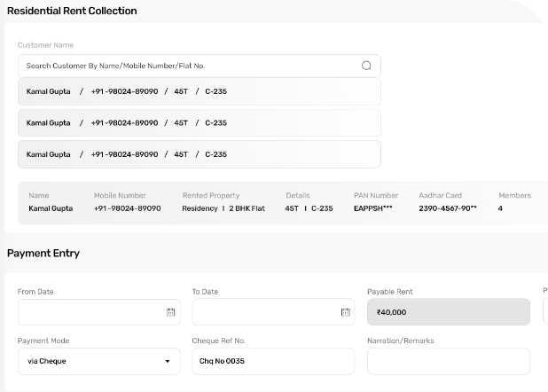548x392 pixels.
Task: Click the 'Payment Entry' heading
Action: tap(43, 253)
